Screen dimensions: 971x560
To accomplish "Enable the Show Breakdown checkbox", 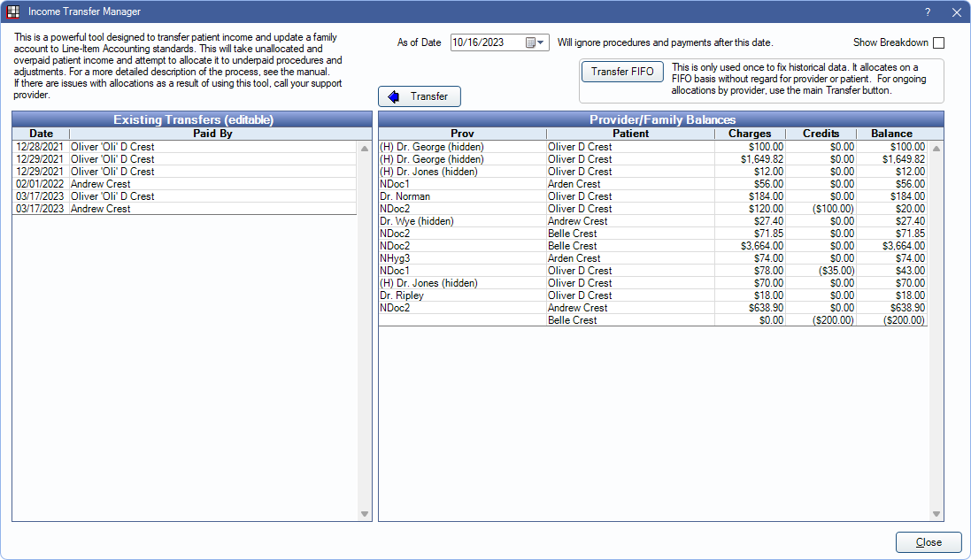I will [x=938, y=42].
